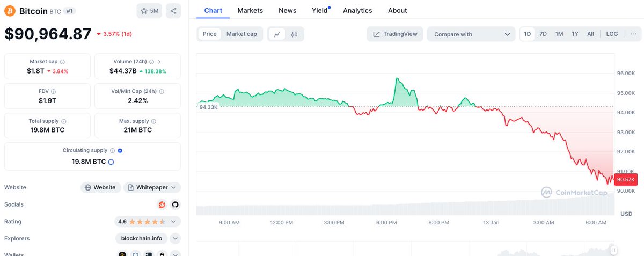This screenshot has height=256, width=644.
Task: Click the USD currency label under the chart
Action: pos(626,214)
